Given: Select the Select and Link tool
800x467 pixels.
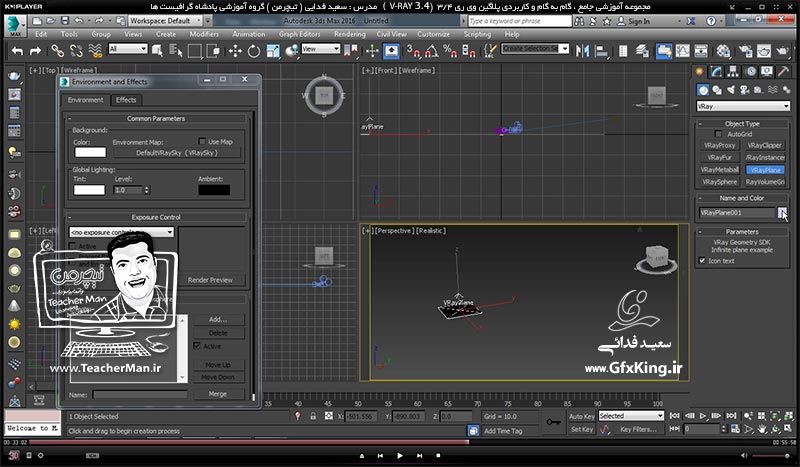Looking at the screenshot, I should (x=57, y=51).
